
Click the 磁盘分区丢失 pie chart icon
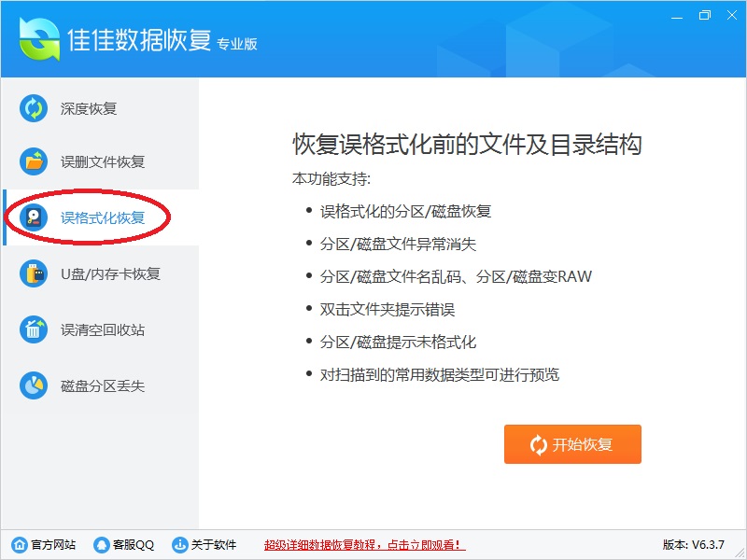(34, 385)
